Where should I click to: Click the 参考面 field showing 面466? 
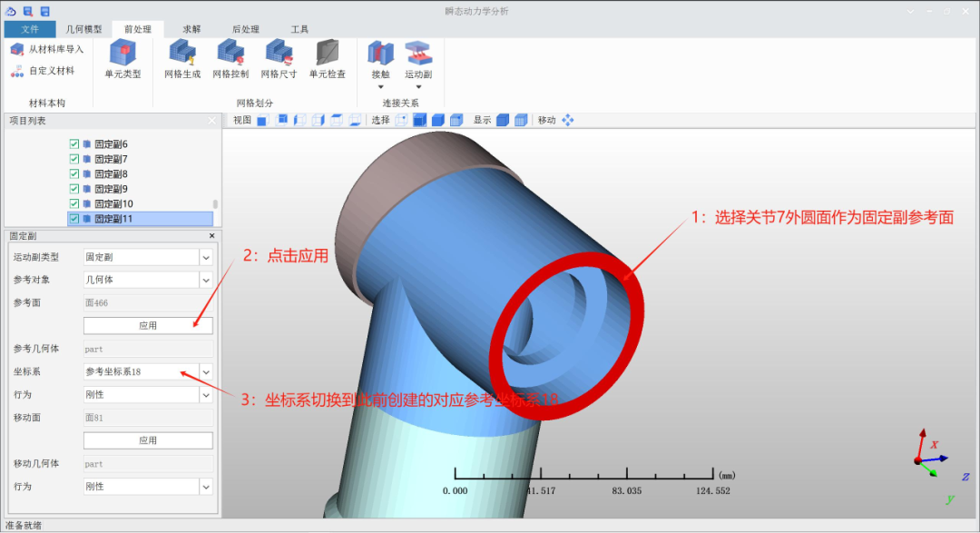tap(148, 302)
